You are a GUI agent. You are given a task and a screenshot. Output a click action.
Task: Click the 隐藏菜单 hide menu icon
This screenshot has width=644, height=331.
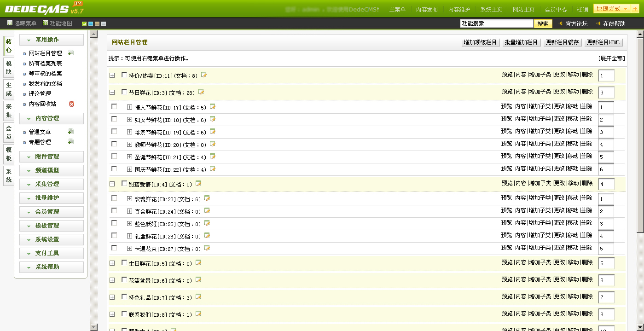point(10,23)
